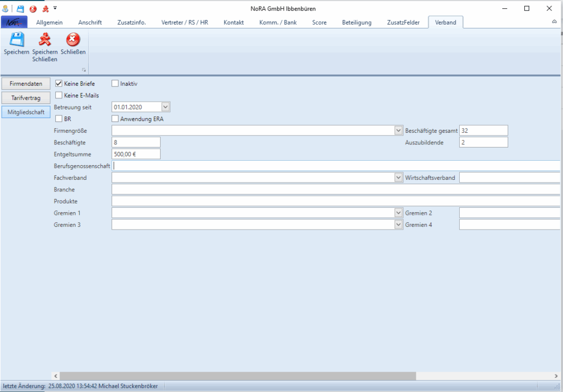The image size is (563, 392).
Task: Click the NoRA logo application button
Action: coord(14,22)
